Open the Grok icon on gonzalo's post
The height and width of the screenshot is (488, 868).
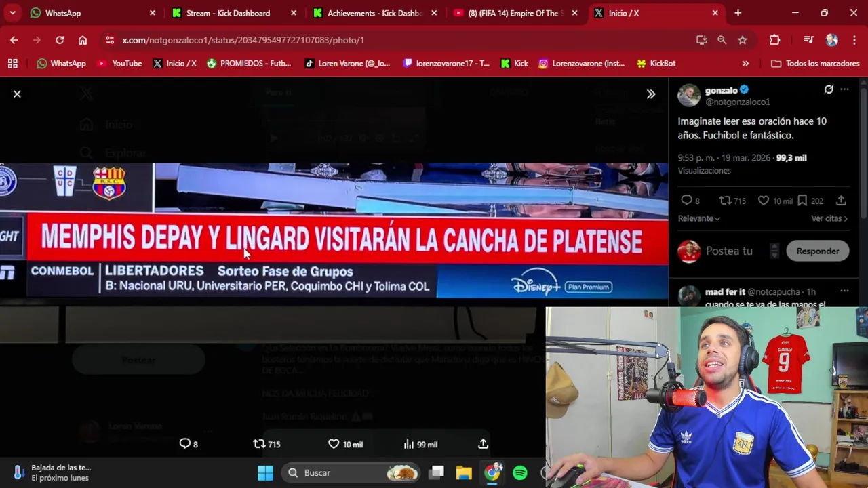(x=829, y=89)
